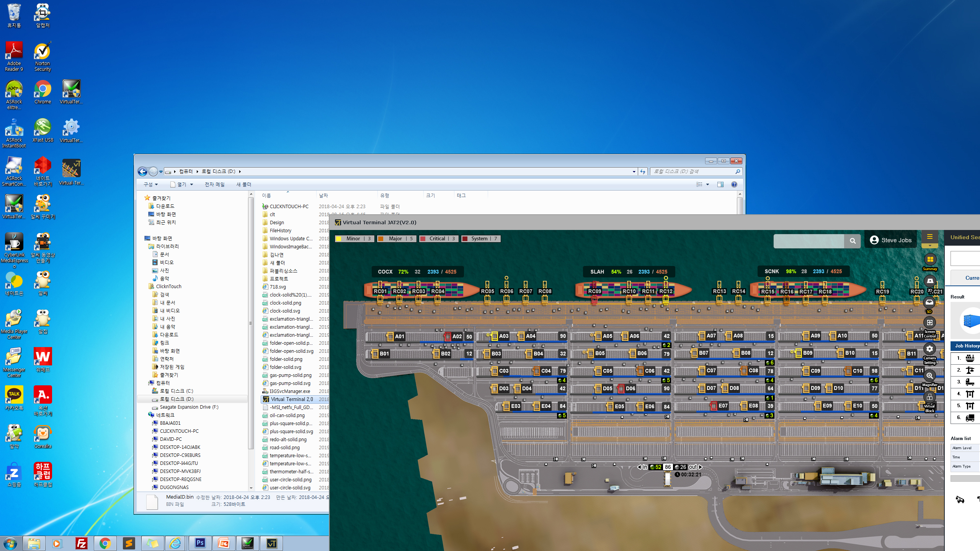Image resolution: width=980 pixels, height=551 pixels.
Task: Open Screen Control tool
Action: click(x=929, y=323)
